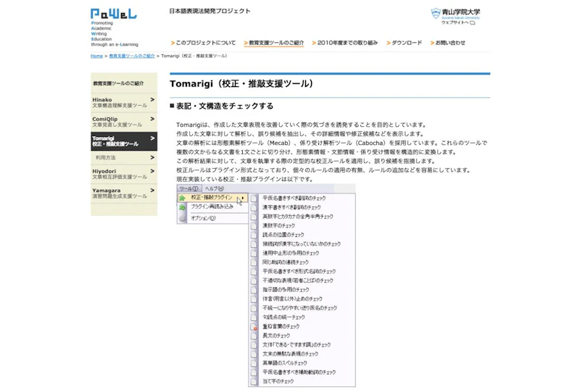Click the PoWeL logo
The image size is (580, 392).
pos(114,14)
